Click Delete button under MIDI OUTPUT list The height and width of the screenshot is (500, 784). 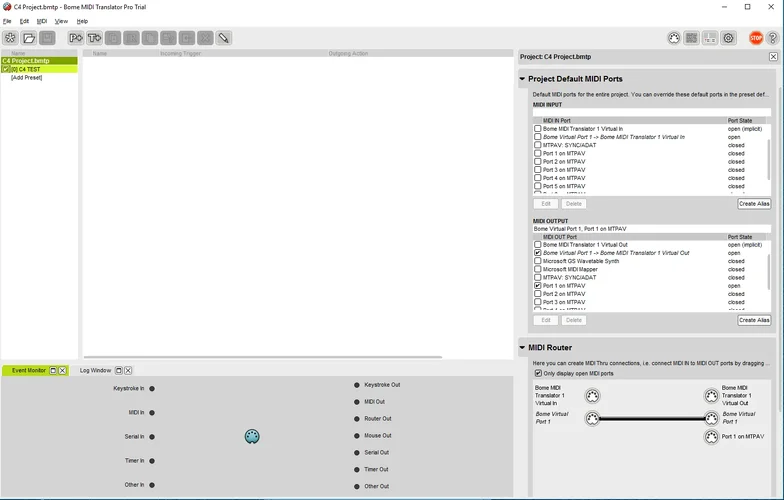[574, 320]
